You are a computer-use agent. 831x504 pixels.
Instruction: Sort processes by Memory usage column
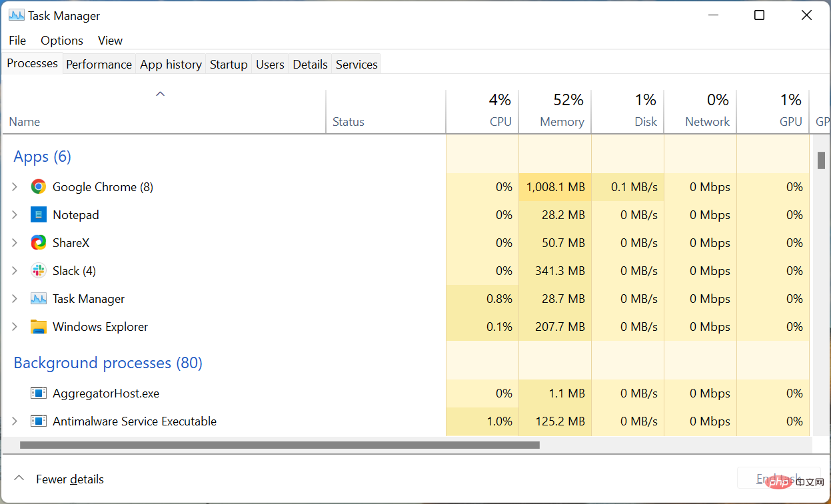pos(554,112)
